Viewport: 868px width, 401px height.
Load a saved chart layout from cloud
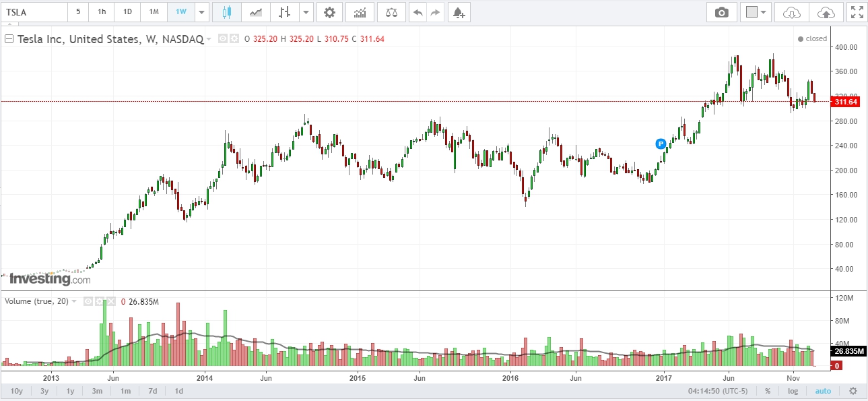tap(792, 12)
